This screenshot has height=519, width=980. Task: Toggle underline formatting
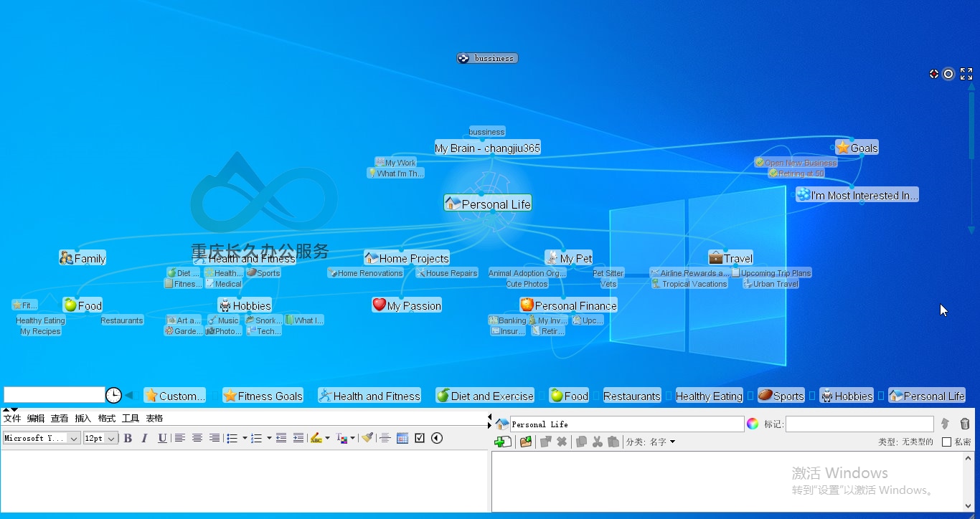pyautogui.click(x=162, y=438)
